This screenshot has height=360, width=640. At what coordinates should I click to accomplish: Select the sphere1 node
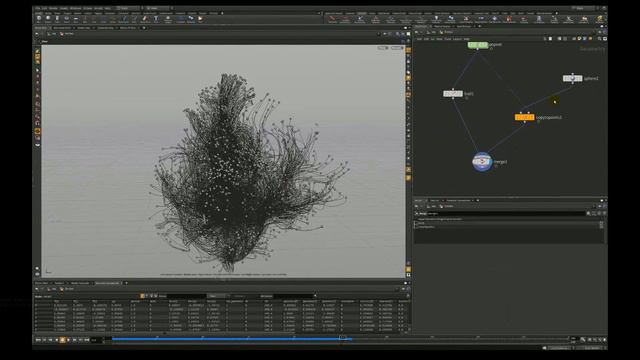(x=573, y=78)
